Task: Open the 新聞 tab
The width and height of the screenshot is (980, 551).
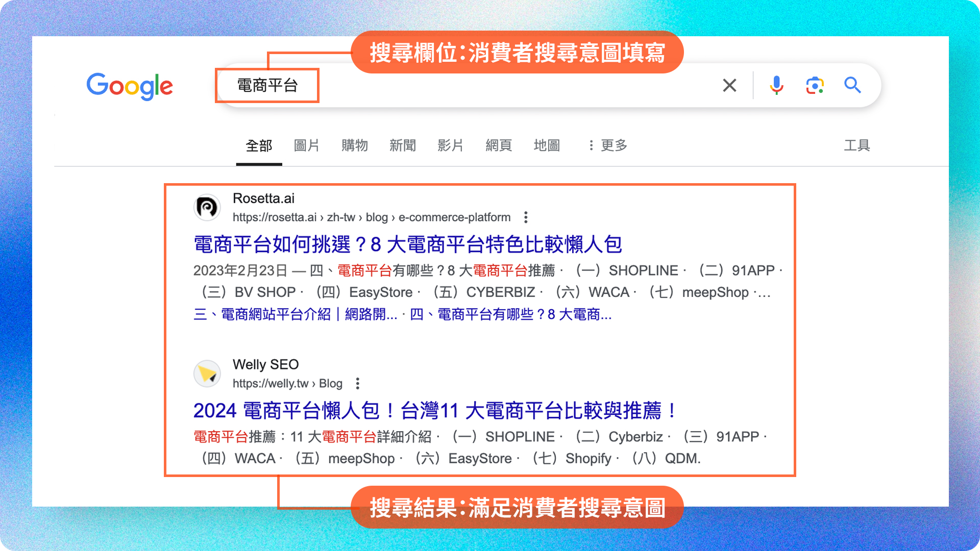Action: coord(403,145)
